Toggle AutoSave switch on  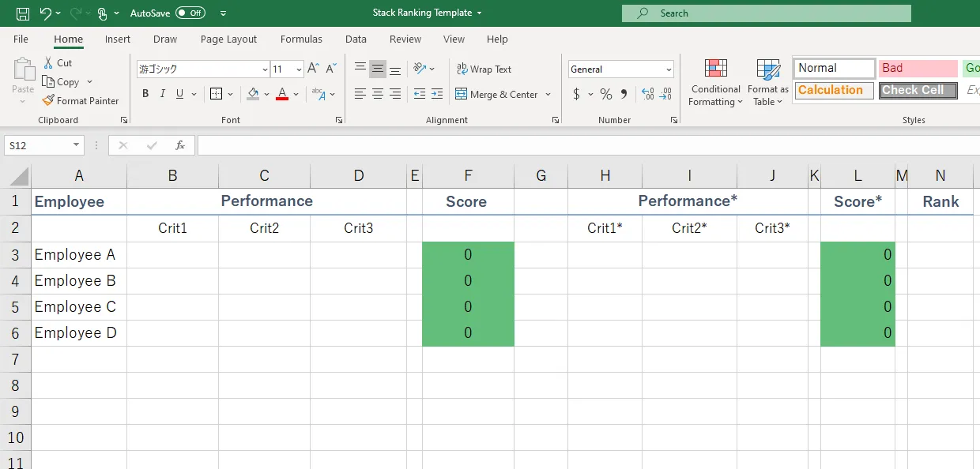click(x=190, y=13)
